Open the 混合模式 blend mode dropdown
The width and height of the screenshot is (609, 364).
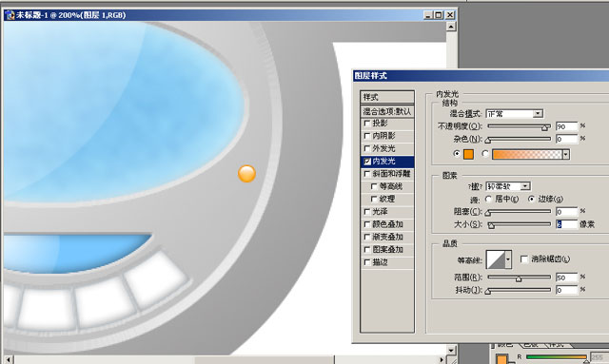point(515,114)
